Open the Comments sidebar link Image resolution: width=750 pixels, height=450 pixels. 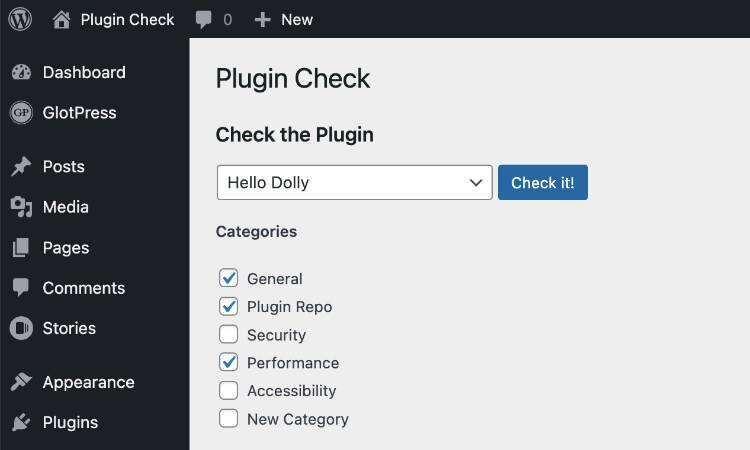(x=83, y=288)
